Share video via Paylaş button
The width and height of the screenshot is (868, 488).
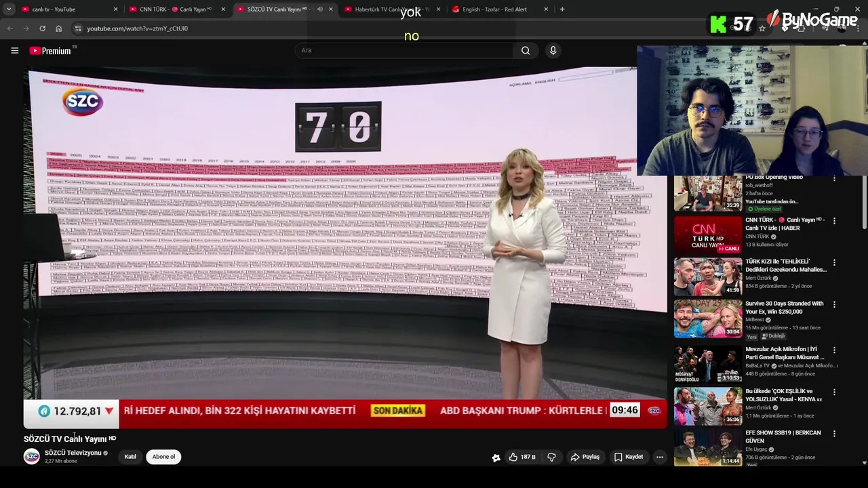pyautogui.click(x=585, y=457)
